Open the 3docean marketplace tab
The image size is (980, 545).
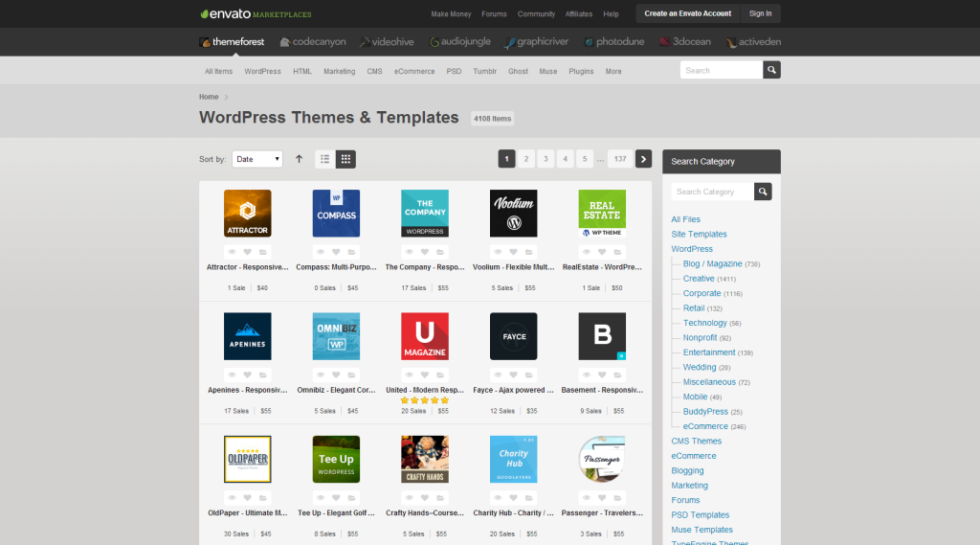[685, 42]
